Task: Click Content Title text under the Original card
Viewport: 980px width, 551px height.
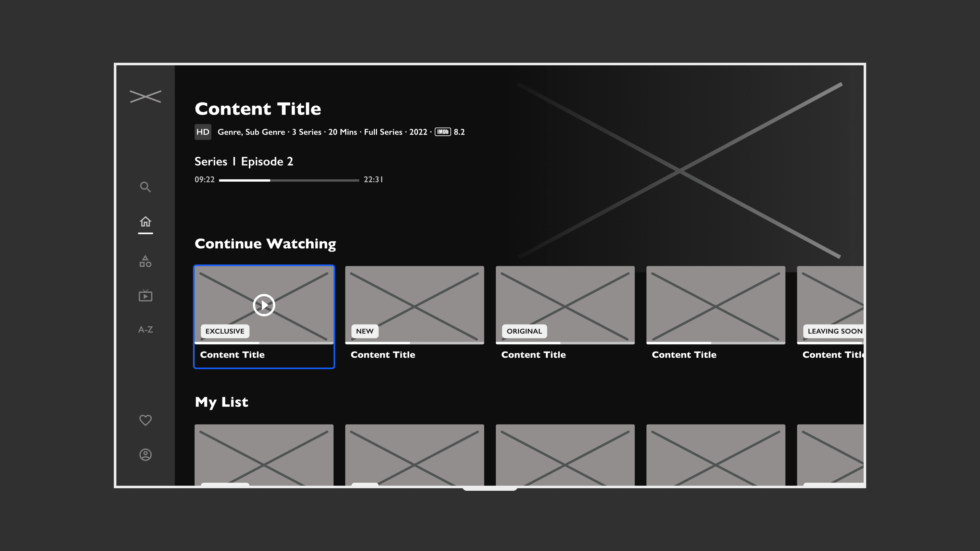Action: (x=534, y=355)
